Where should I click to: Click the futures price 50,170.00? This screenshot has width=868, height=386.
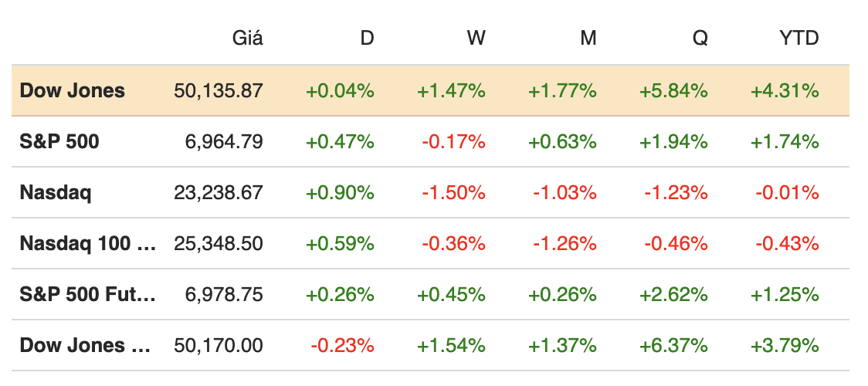tap(219, 346)
